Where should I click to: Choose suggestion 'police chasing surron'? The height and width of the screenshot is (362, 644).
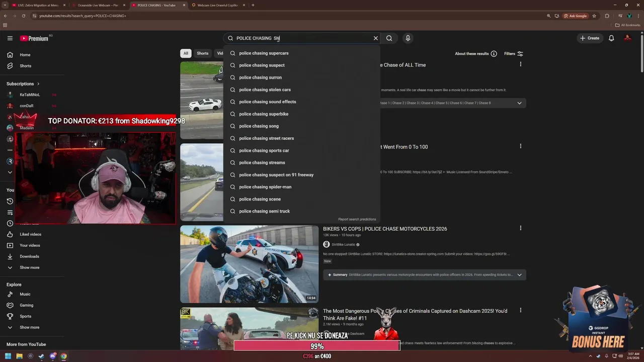point(301,77)
